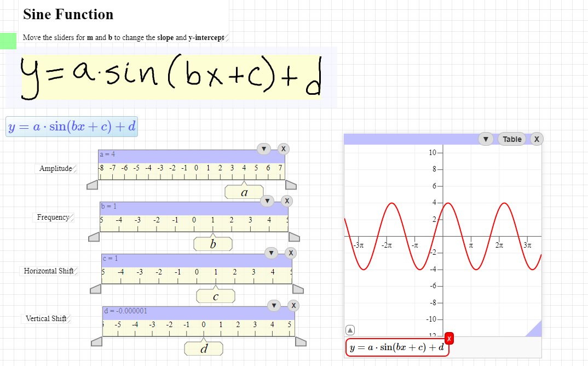Click the left end handle of slider d

coord(97,341)
